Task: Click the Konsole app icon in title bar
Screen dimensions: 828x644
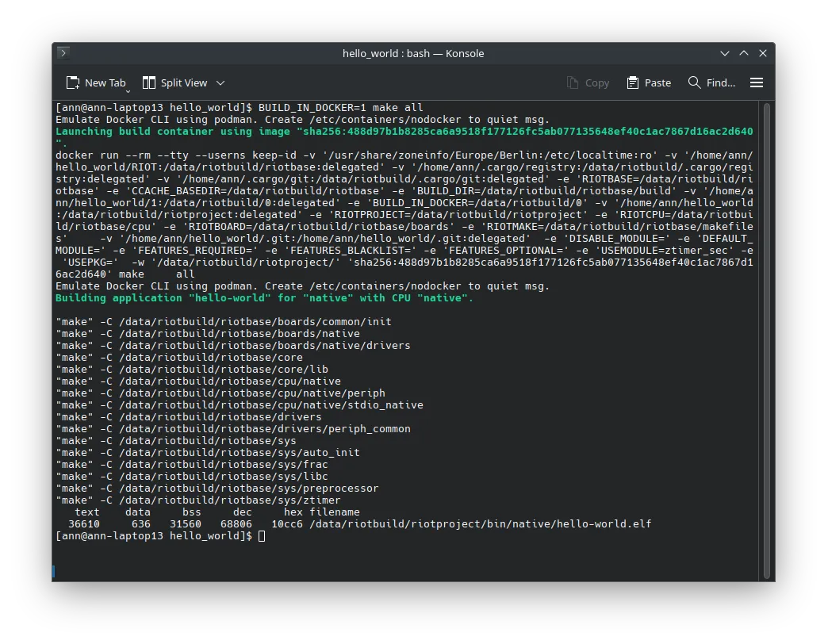Action: click(63, 53)
